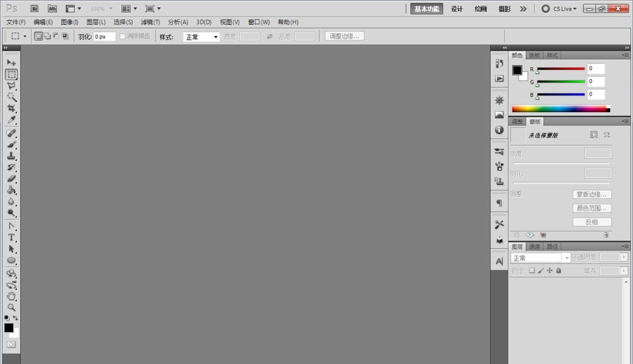Select the Eraser tool

(x=11, y=179)
